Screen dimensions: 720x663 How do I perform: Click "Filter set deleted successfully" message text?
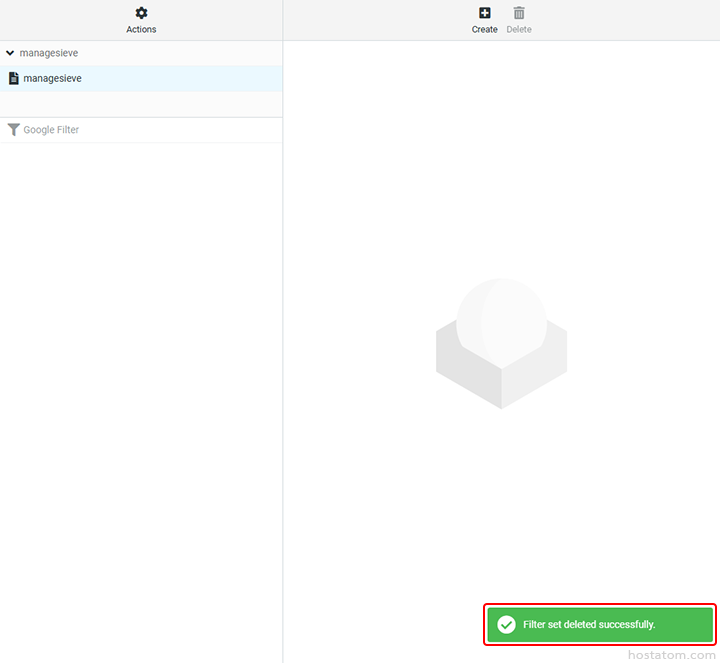pos(589,625)
